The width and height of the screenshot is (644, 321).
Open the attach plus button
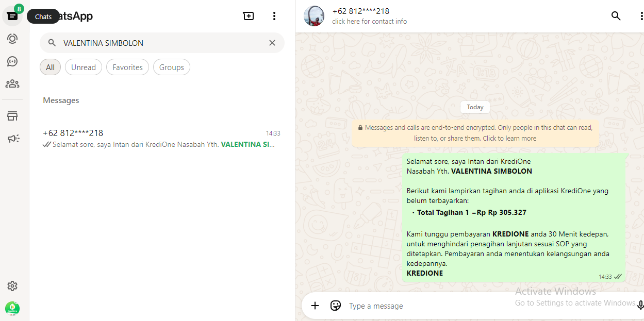point(315,306)
